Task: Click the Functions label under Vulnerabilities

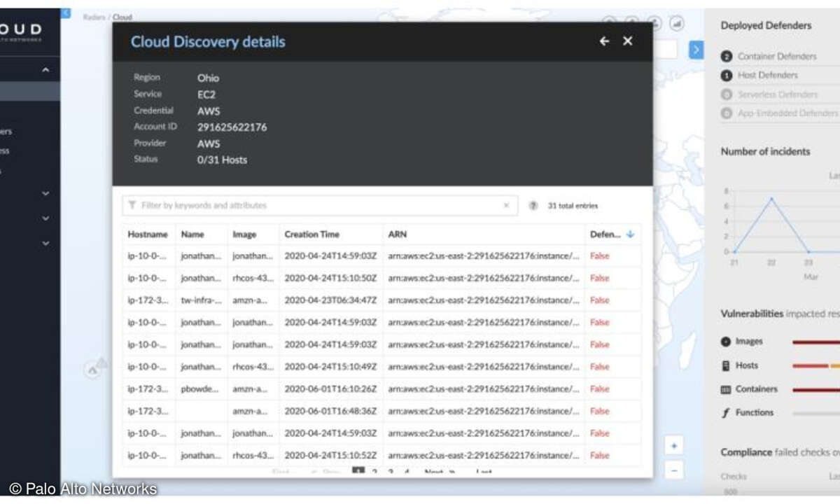Action: click(x=755, y=413)
